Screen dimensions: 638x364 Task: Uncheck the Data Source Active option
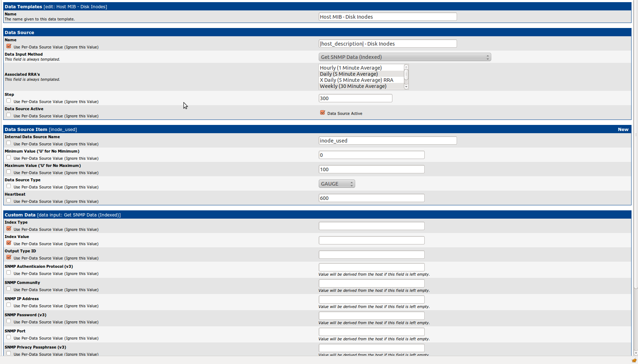(x=322, y=113)
